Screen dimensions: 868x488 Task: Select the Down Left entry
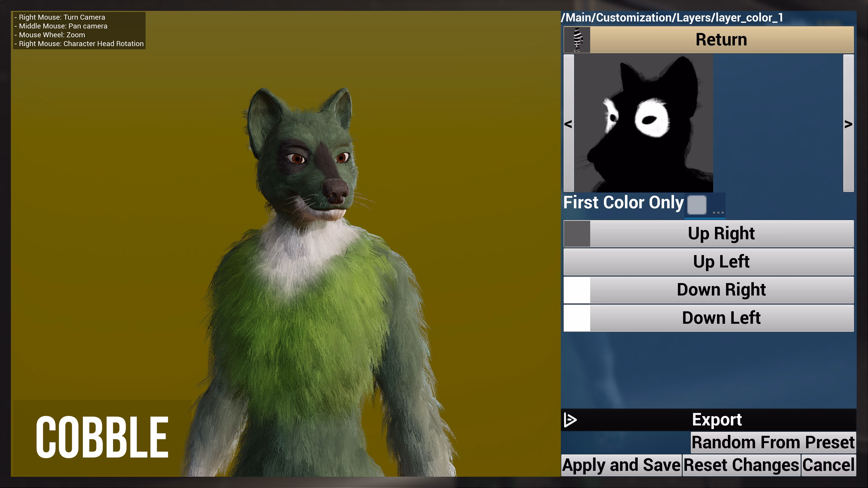(x=721, y=318)
